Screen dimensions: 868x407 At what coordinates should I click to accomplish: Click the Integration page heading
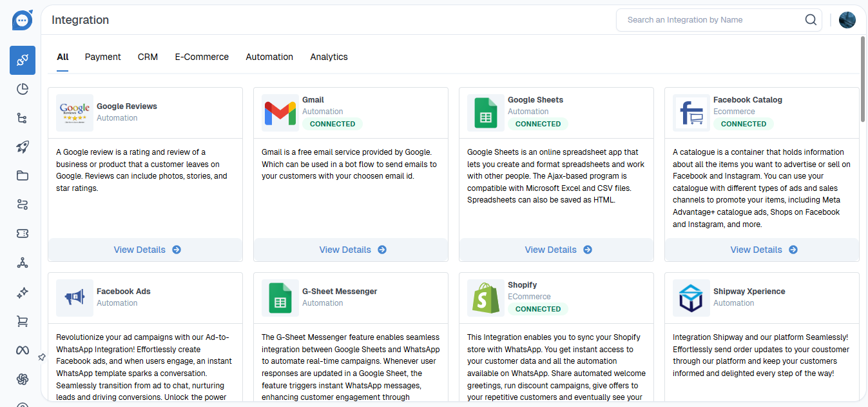pos(80,20)
